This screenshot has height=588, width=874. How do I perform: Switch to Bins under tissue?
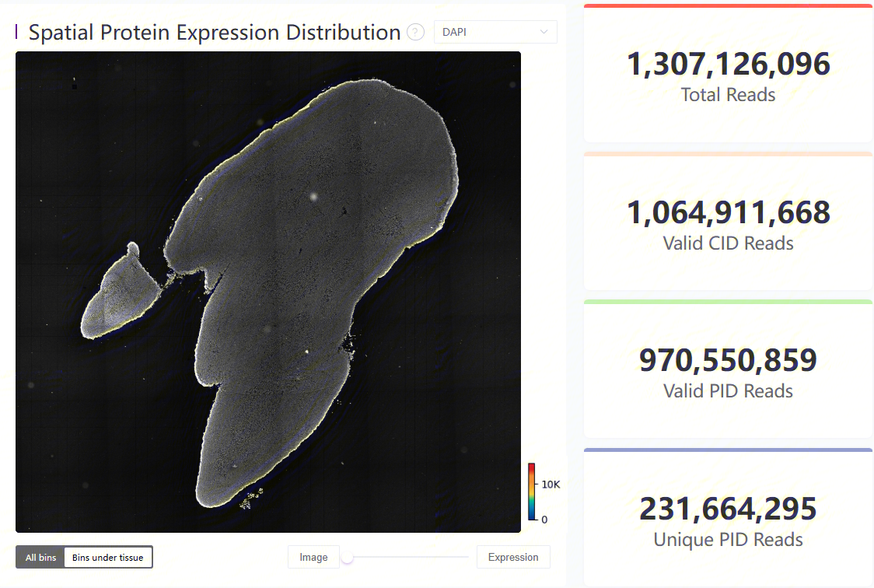pyautogui.click(x=108, y=558)
